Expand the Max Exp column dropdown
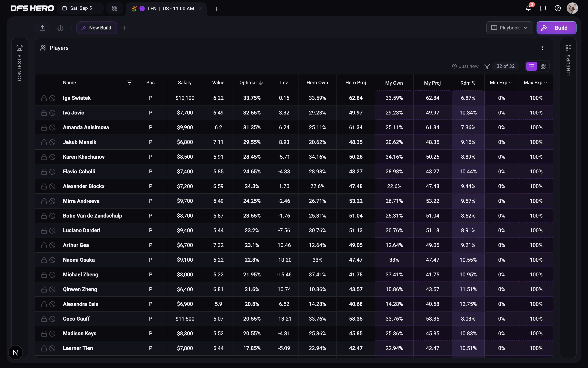 [x=546, y=83]
